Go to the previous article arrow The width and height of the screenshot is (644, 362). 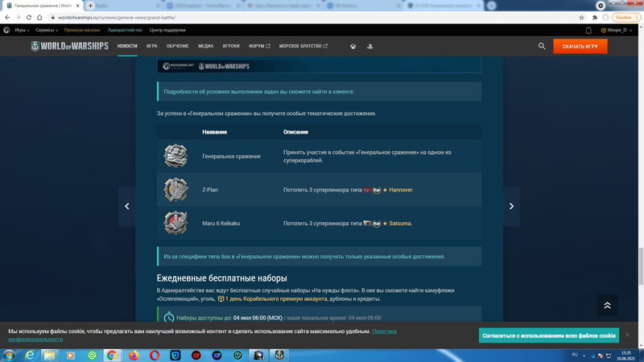tap(127, 206)
